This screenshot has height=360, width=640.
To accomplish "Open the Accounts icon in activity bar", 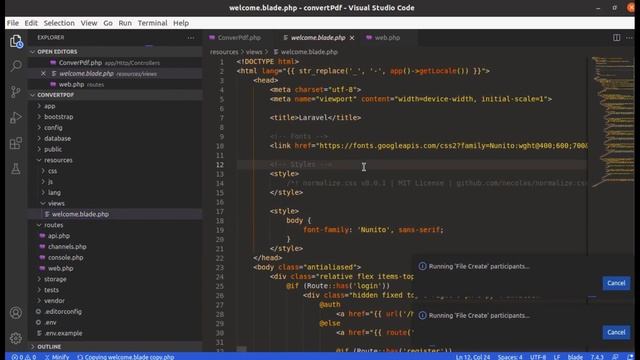I will [16, 313].
